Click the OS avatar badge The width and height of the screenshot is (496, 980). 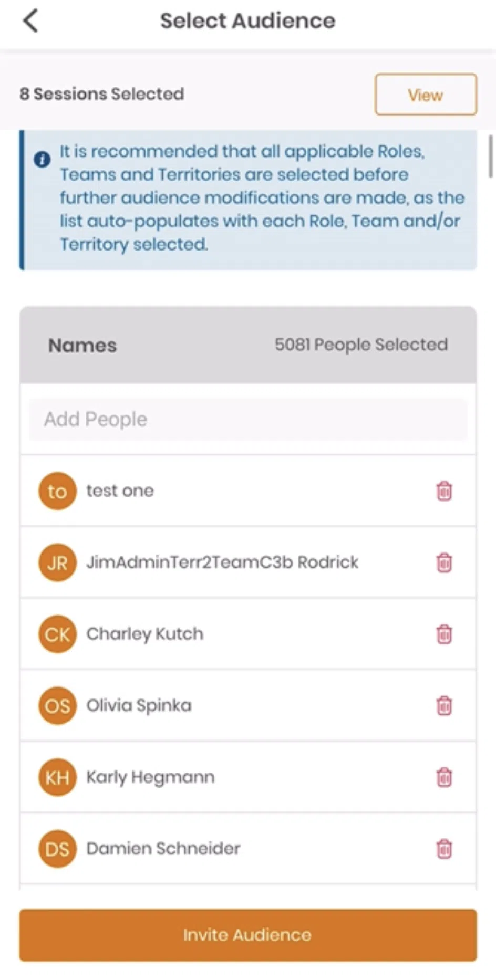point(57,705)
